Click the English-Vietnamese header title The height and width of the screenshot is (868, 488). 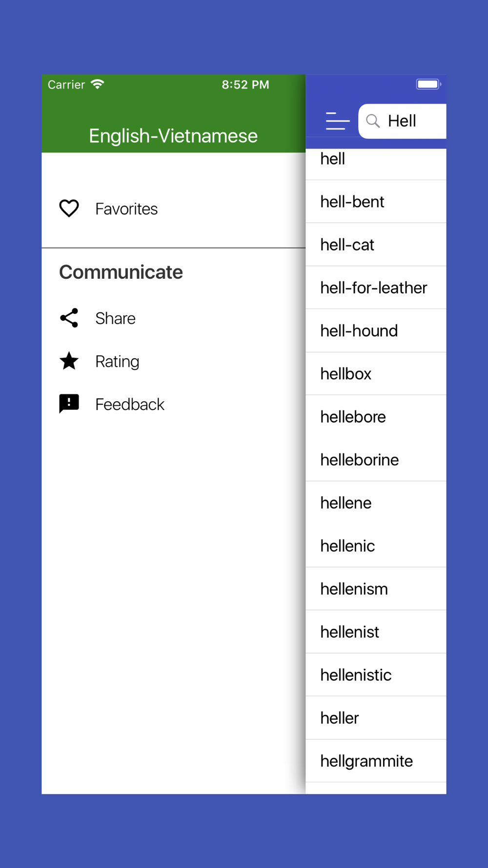pyautogui.click(x=173, y=136)
